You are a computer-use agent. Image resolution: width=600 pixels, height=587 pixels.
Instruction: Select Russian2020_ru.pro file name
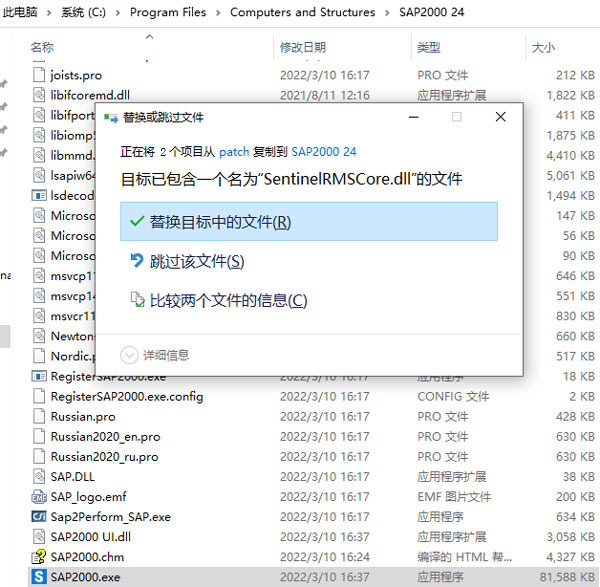point(104,457)
